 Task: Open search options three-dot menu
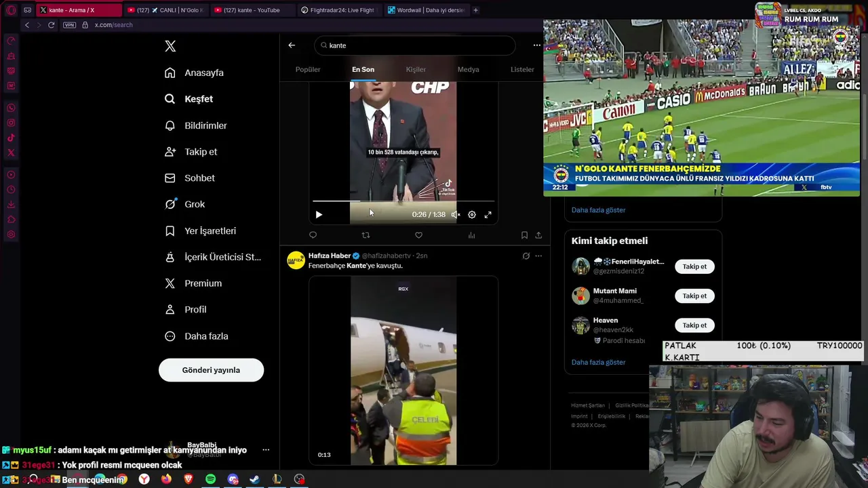click(x=537, y=45)
